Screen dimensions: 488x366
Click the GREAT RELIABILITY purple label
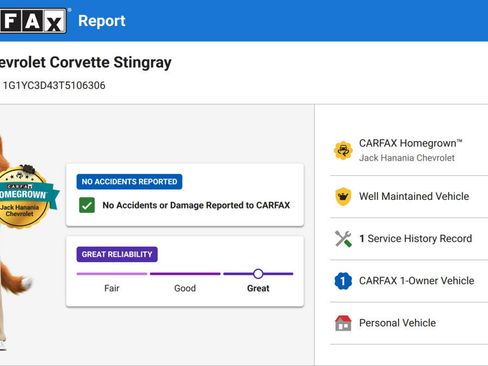point(117,254)
